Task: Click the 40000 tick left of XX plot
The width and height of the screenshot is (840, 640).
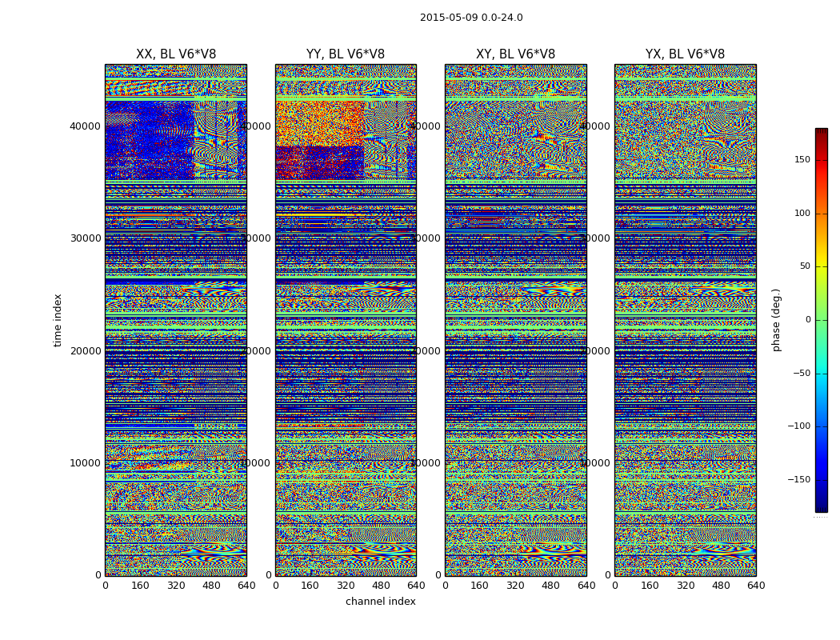Action: [x=86, y=126]
